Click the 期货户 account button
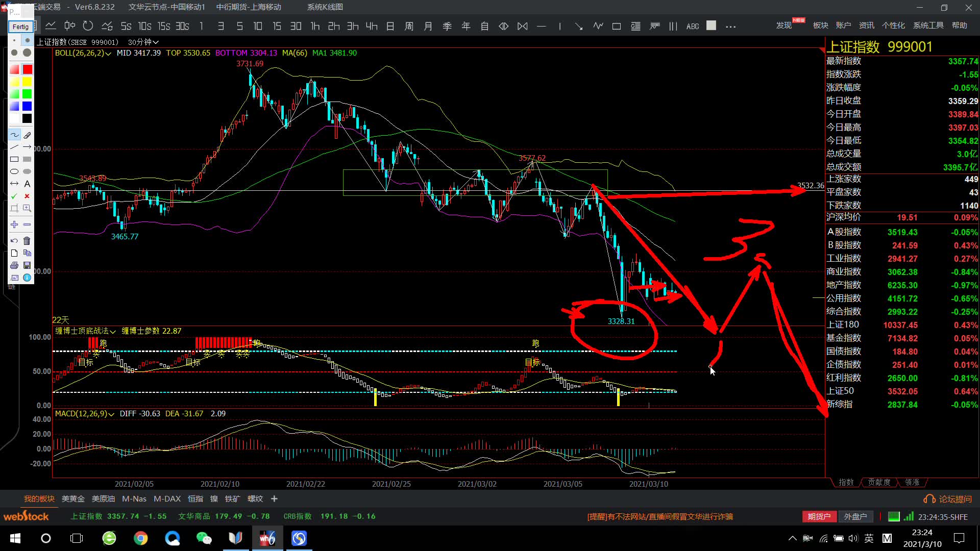 point(819,517)
